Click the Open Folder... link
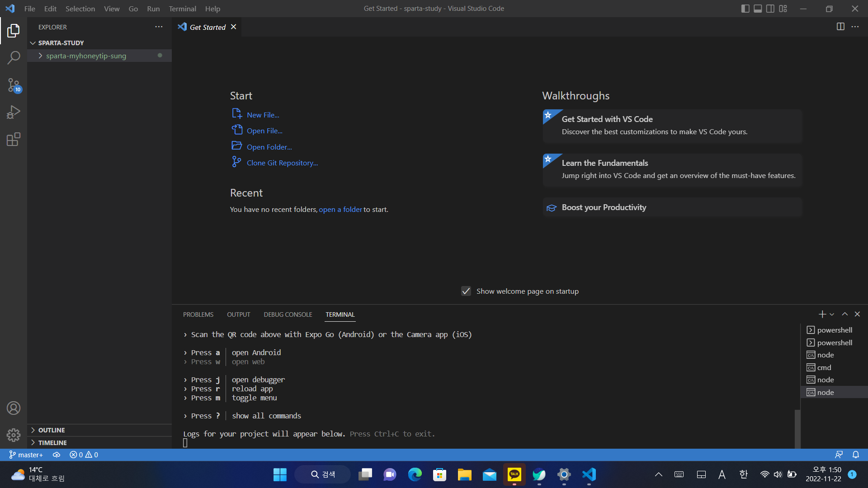868x488 pixels. pyautogui.click(x=269, y=147)
